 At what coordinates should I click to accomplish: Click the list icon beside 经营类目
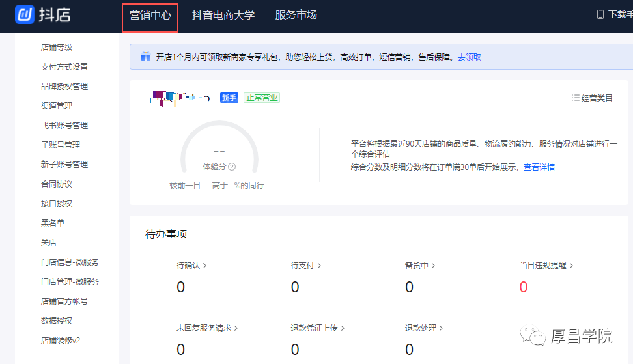tap(575, 98)
